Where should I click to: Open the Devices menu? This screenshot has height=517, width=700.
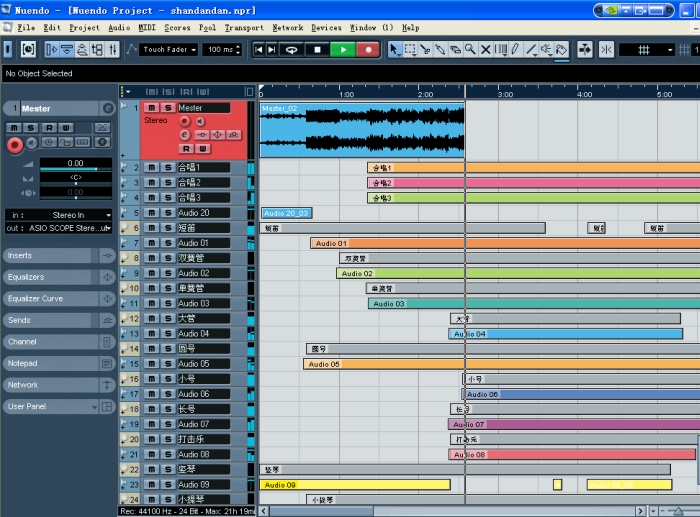(326, 28)
